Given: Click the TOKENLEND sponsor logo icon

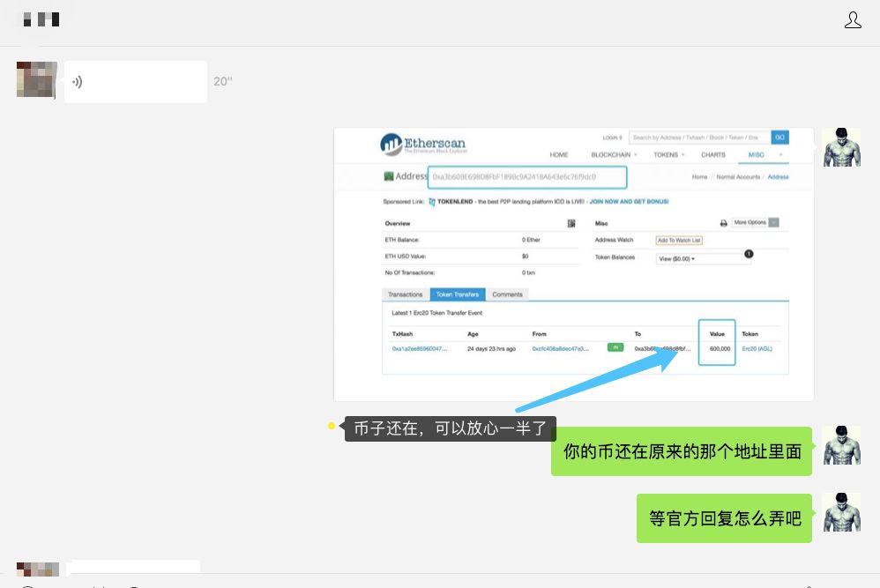Looking at the screenshot, I should [x=431, y=201].
